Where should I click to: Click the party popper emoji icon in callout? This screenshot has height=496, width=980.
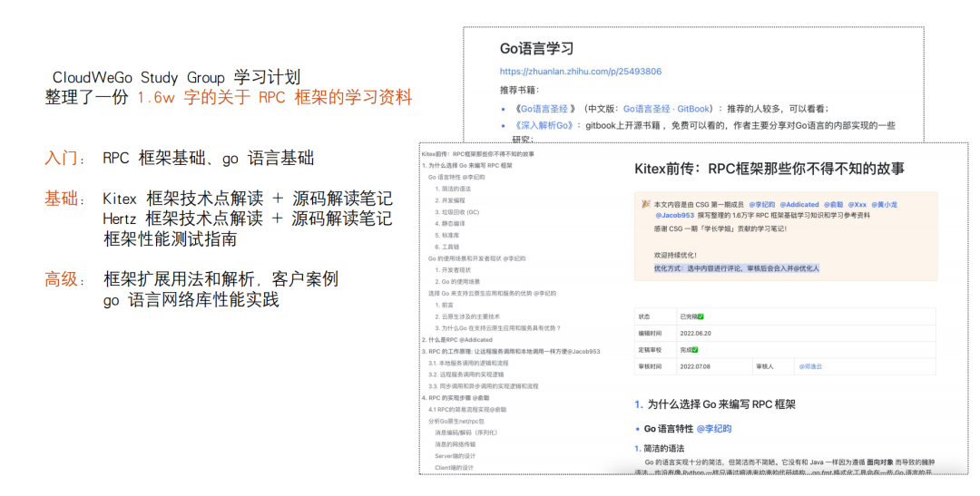(x=645, y=205)
